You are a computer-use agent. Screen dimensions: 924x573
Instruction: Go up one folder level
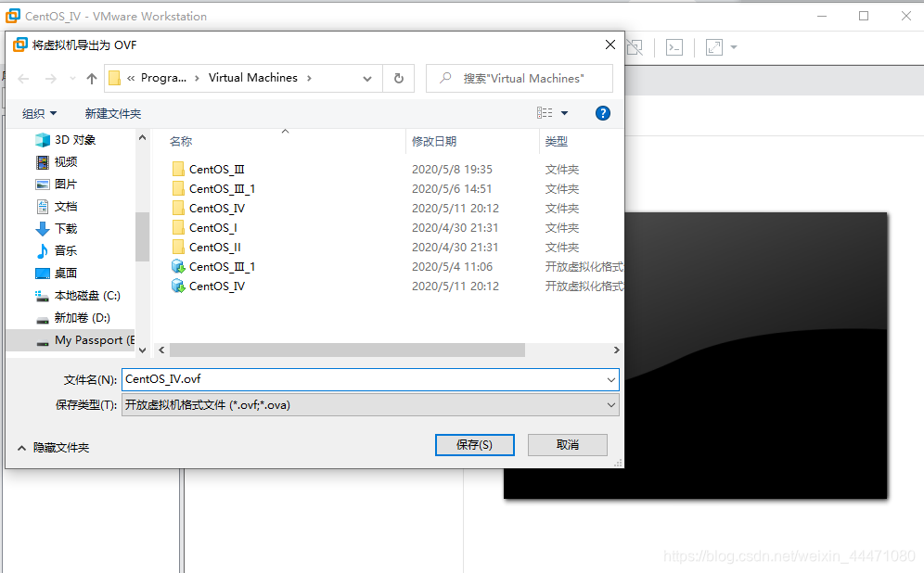91,78
